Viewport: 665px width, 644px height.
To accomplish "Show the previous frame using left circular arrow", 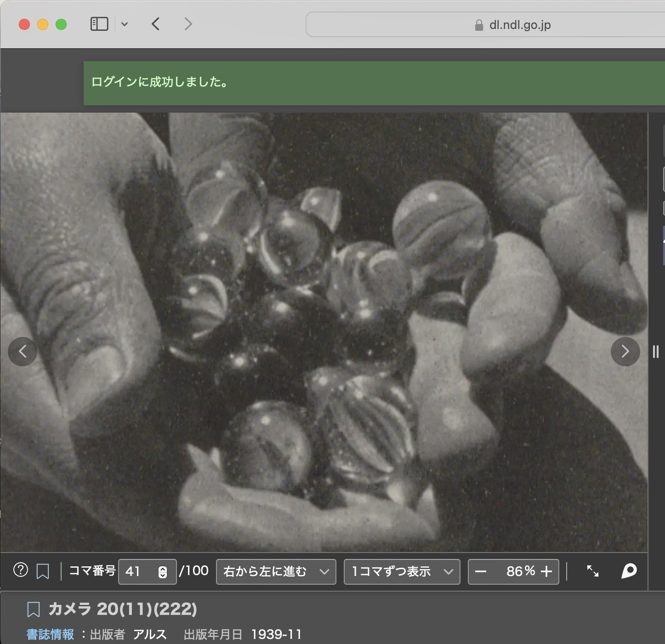I will pos(23,352).
